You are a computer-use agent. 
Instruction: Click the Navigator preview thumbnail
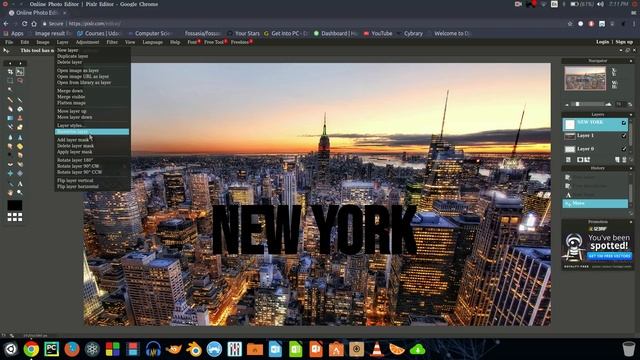tap(585, 78)
